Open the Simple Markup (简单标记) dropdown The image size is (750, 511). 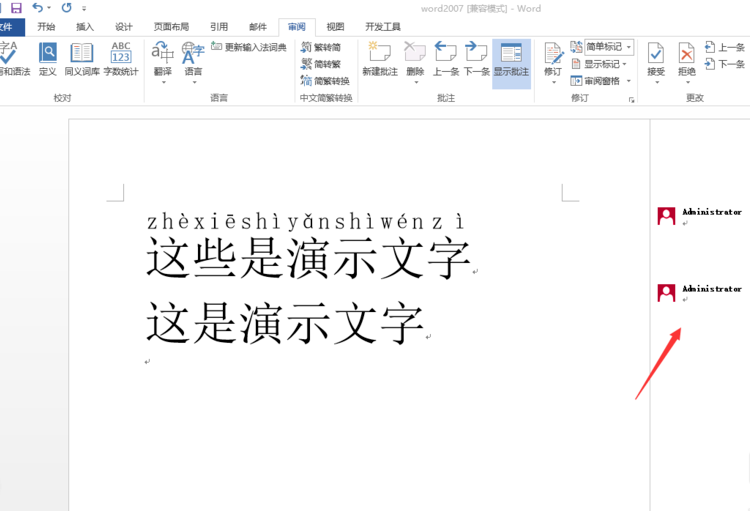[608, 46]
